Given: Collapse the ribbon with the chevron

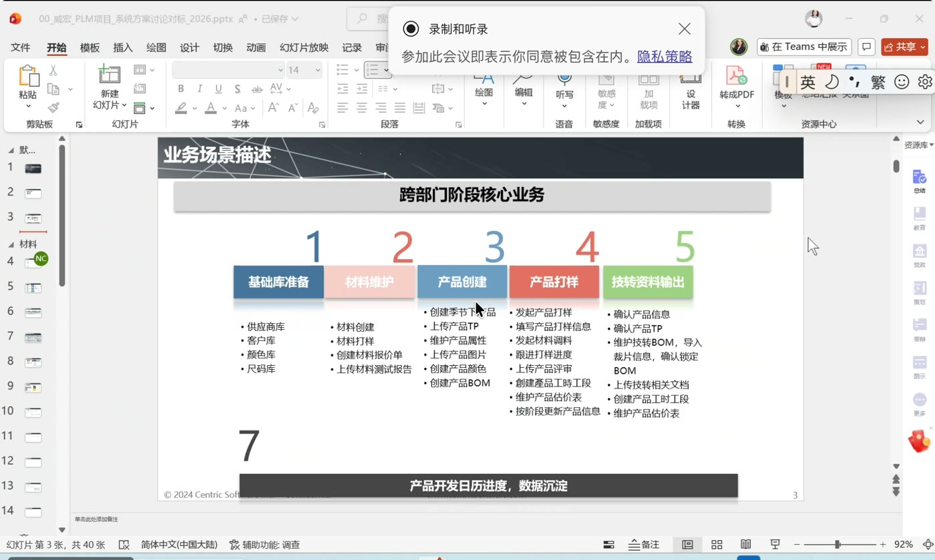Looking at the screenshot, I should [920, 122].
